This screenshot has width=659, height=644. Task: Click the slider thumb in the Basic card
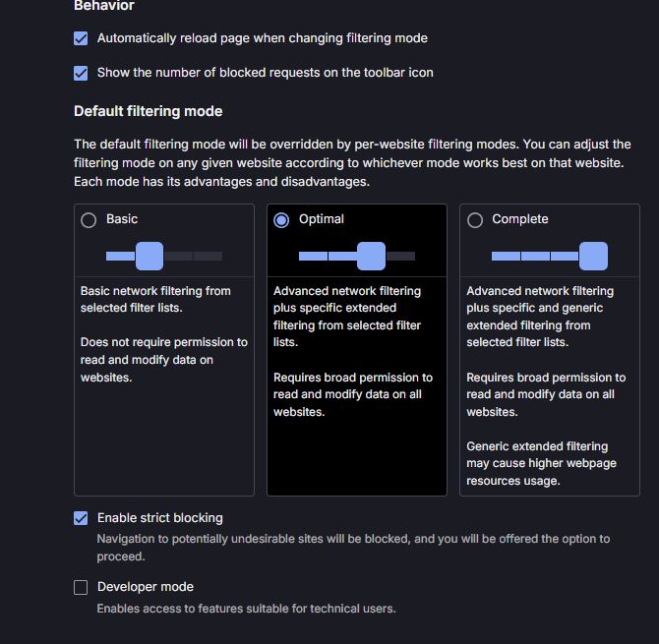[149, 256]
